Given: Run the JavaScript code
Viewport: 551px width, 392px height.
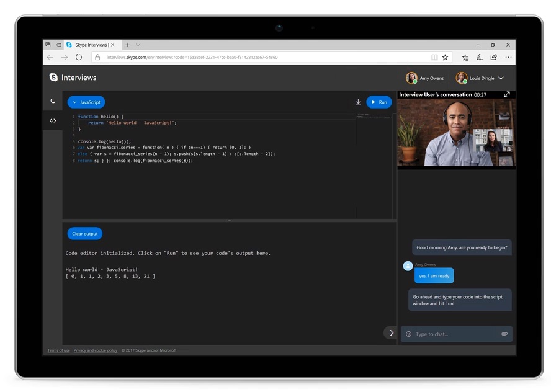Looking at the screenshot, I should tap(379, 102).
